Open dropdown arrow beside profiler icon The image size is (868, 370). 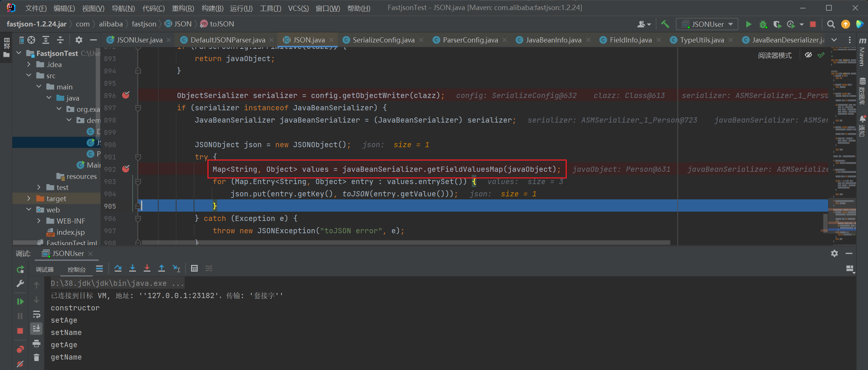802,24
